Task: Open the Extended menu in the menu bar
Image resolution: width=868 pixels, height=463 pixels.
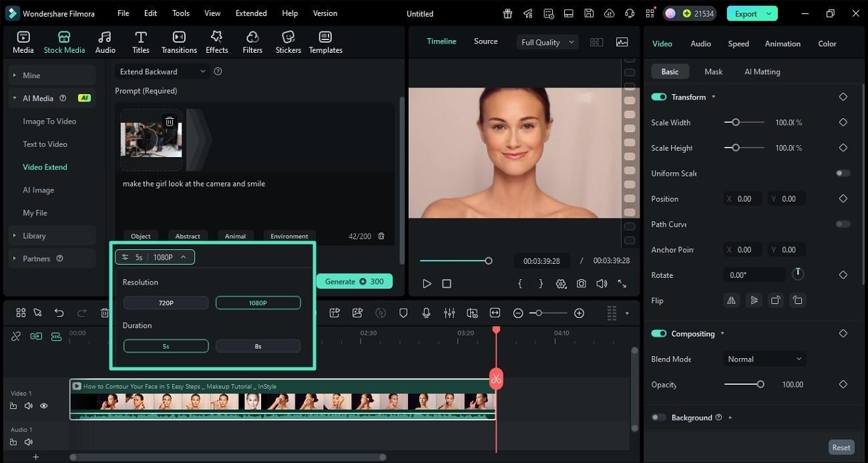Action: (250, 13)
